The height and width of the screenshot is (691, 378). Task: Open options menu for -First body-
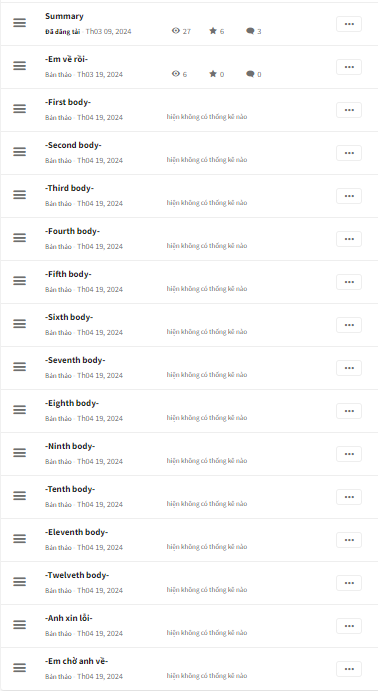(349, 110)
